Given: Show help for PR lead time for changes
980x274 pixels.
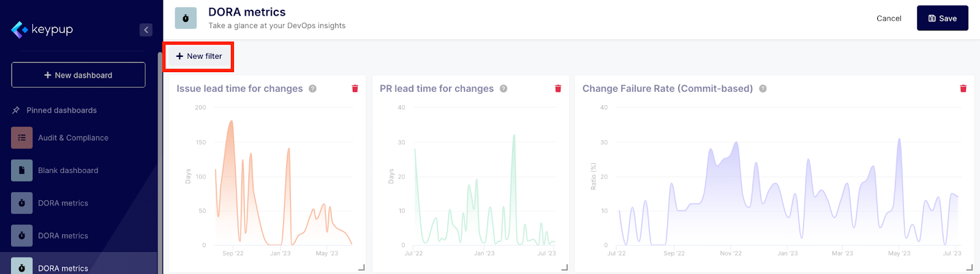Looking at the screenshot, I should pos(503,89).
